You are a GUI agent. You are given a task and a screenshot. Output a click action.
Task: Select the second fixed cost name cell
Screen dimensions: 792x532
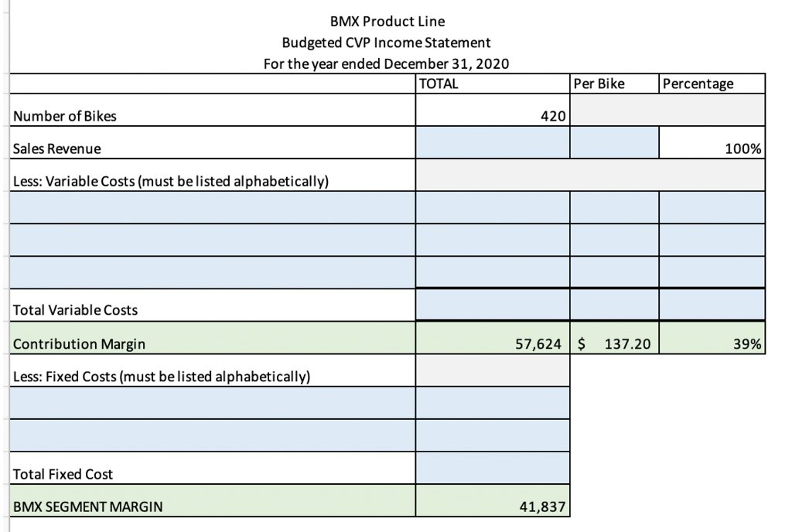[x=213, y=435]
